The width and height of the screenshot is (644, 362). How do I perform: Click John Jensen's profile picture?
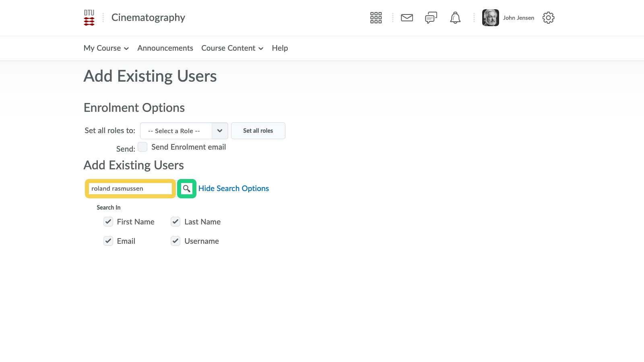click(x=491, y=18)
